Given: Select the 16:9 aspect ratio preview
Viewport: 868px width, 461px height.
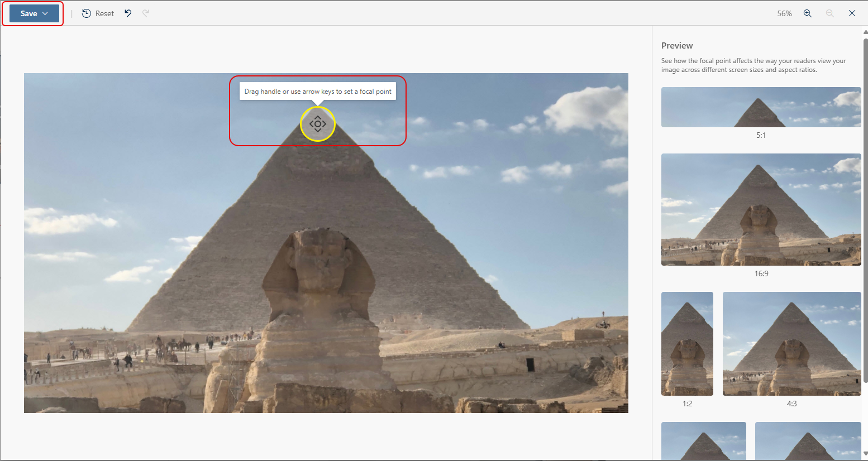Looking at the screenshot, I should click(x=760, y=209).
